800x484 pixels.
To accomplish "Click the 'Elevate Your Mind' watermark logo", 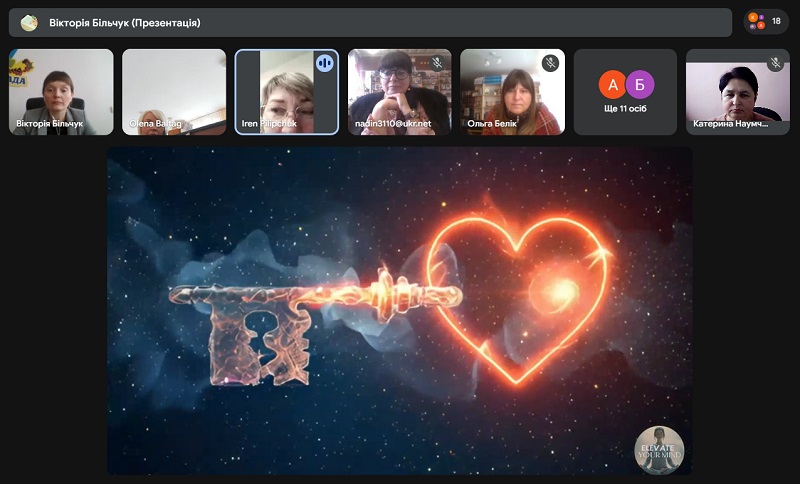I will click(x=660, y=450).
